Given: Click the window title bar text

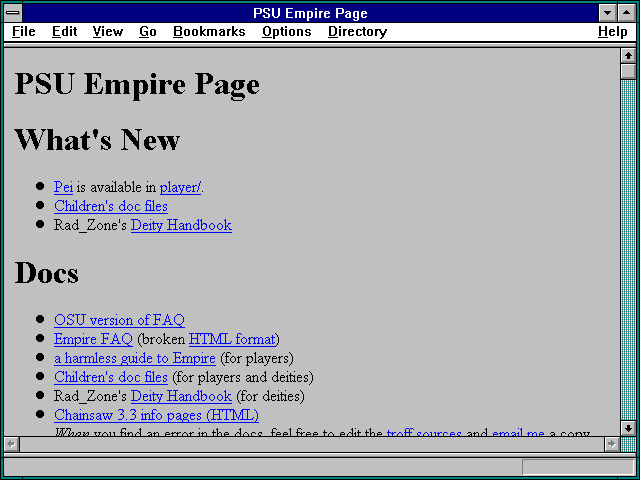Looking at the screenshot, I should click(x=310, y=13).
